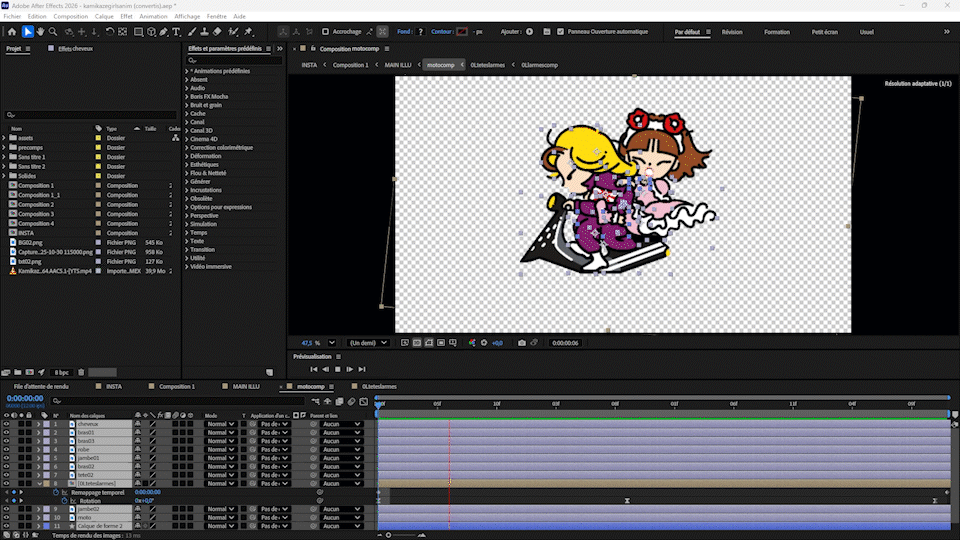Toggle Panneau Ouverture automatique checkbox
This screenshot has width=960, height=540.
tap(560, 32)
